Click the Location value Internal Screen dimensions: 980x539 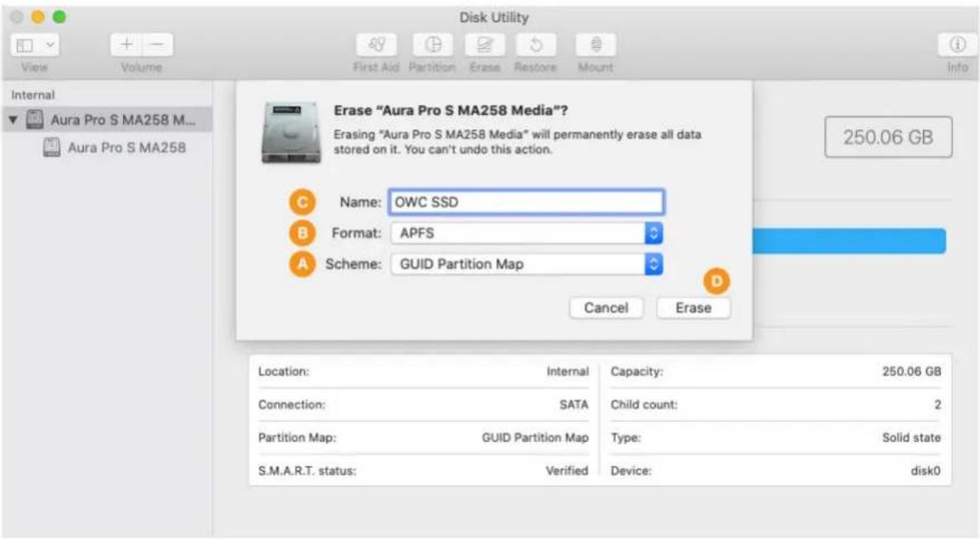pos(568,371)
